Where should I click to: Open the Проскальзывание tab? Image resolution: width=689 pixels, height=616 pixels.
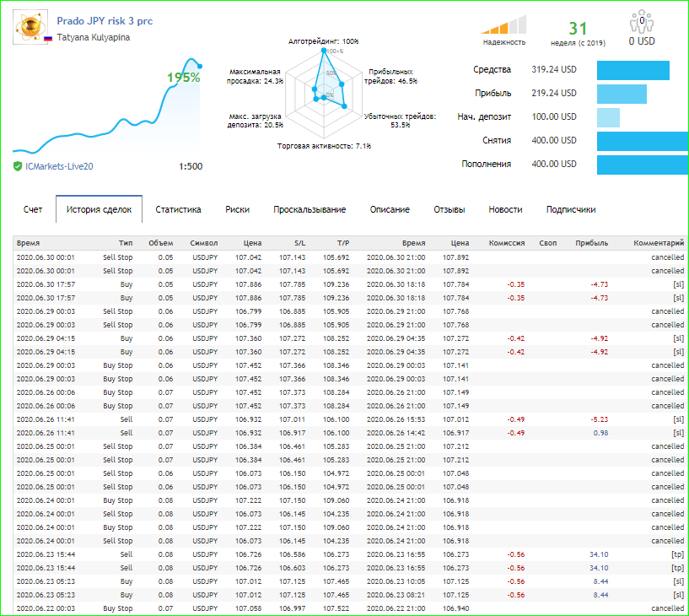pyautogui.click(x=310, y=209)
